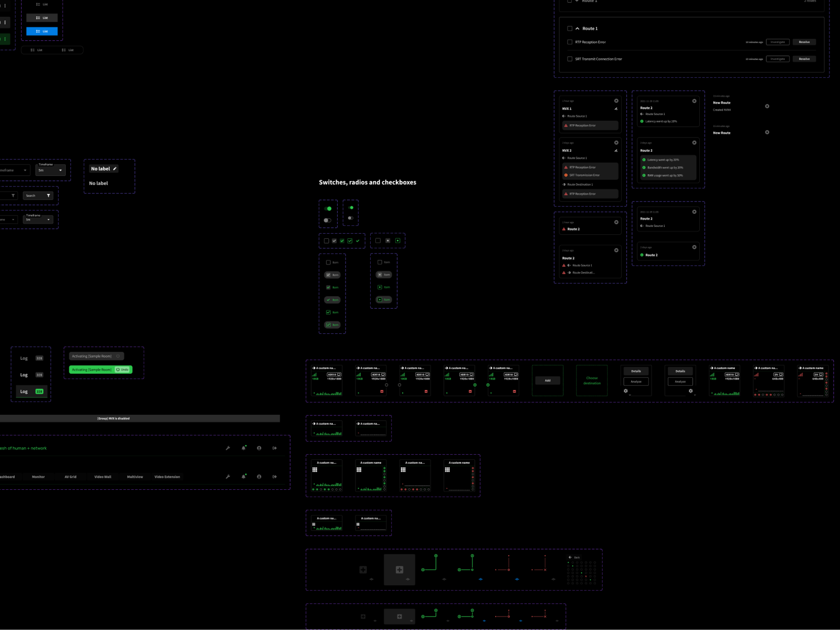Click the blue List button

(x=42, y=31)
